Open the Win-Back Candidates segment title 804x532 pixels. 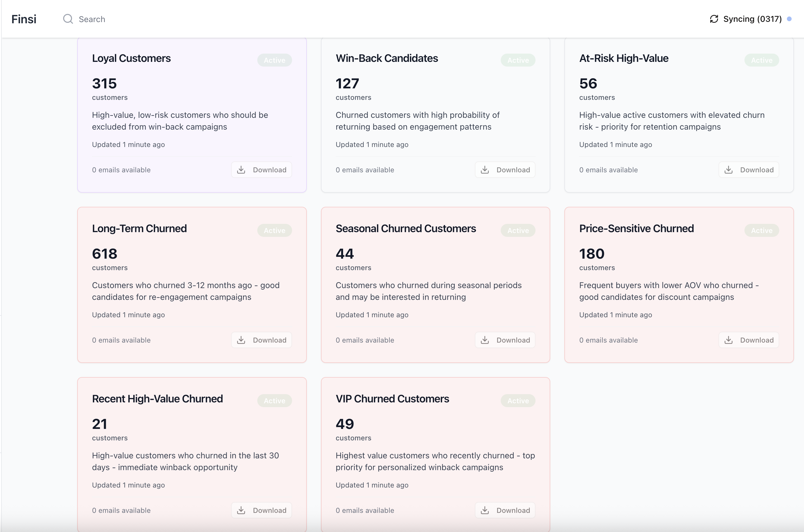(x=387, y=58)
